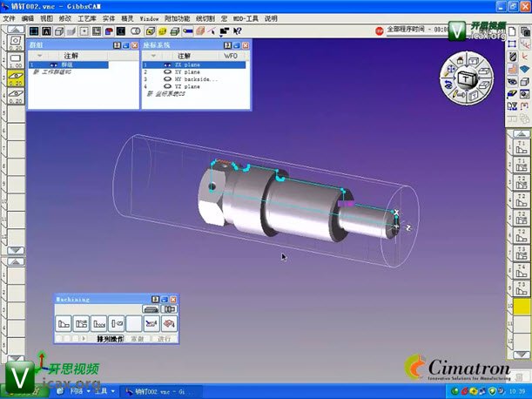Click the blue rectangle frame icon in the right palette
This screenshot has width=532, height=399.
point(512,44)
